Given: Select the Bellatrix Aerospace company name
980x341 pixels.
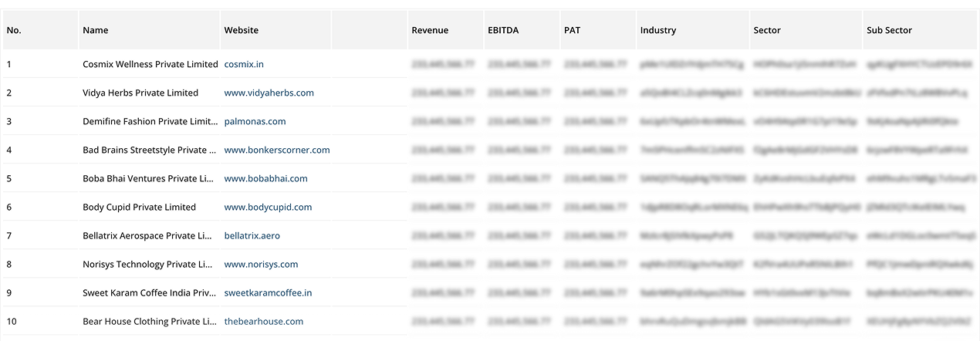Looking at the screenshot, I should pos(147,235).
